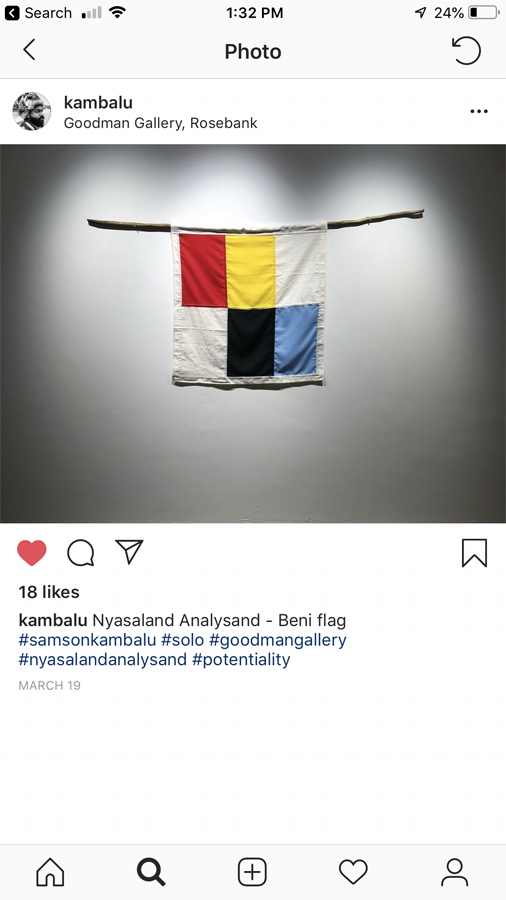Open the kambalu username in post header

pyautogui.click(x=98, y=102)
